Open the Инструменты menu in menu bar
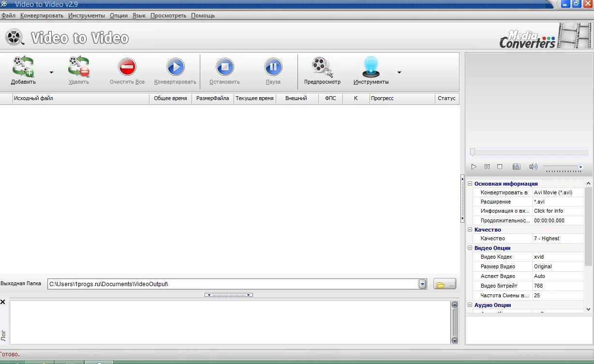Screen dimensions: 594x364 pyautogui.click(x=87, y=15)
